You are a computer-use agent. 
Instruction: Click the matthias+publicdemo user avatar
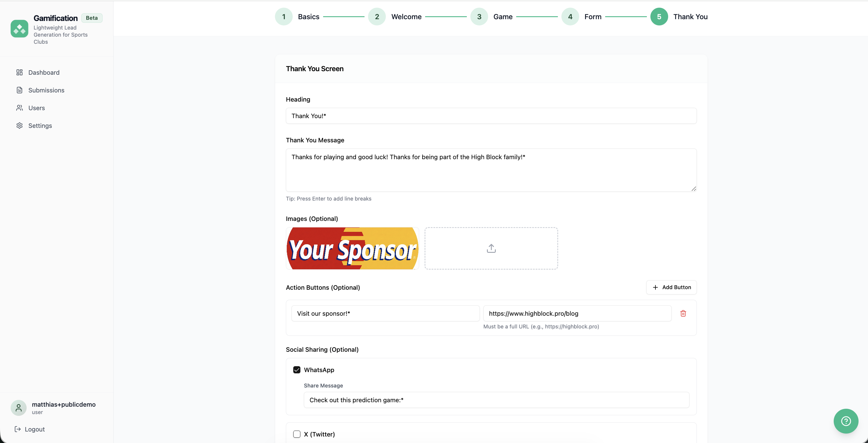pos(19,408)
